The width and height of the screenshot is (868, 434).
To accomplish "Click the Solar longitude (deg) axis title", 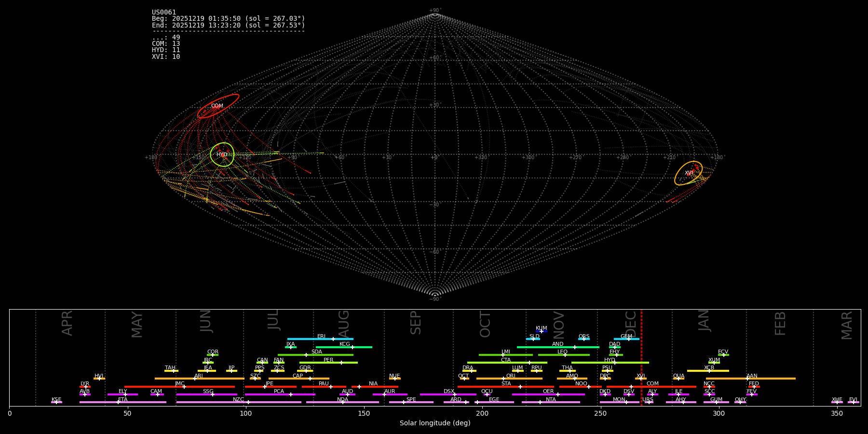I will [x=435, y=423].
